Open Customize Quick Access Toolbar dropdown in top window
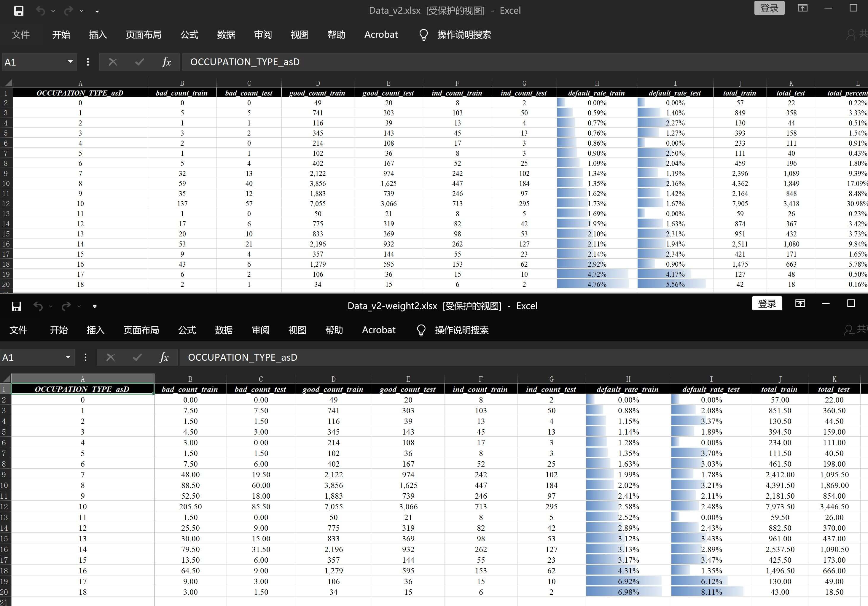This screenshot has width=868, height=606. (97, 11)
